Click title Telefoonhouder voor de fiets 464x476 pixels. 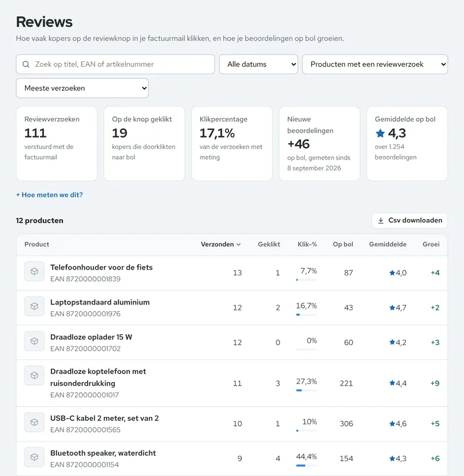101,267
